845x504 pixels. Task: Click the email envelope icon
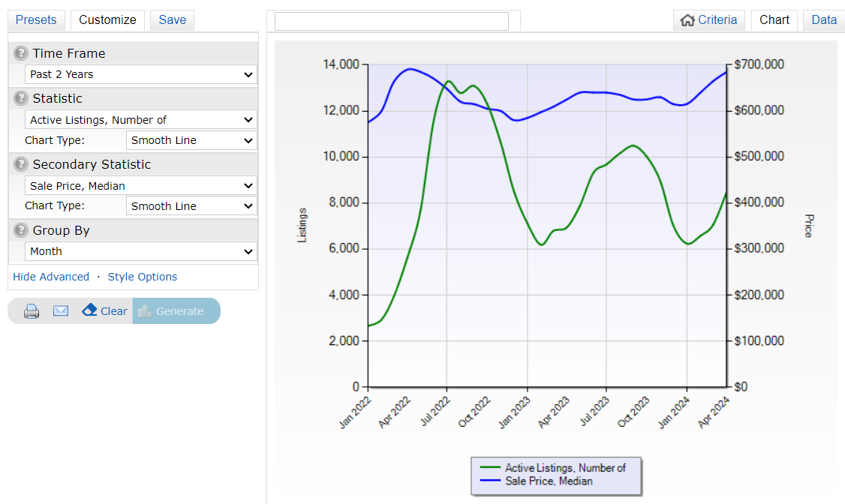pos(61,311)
